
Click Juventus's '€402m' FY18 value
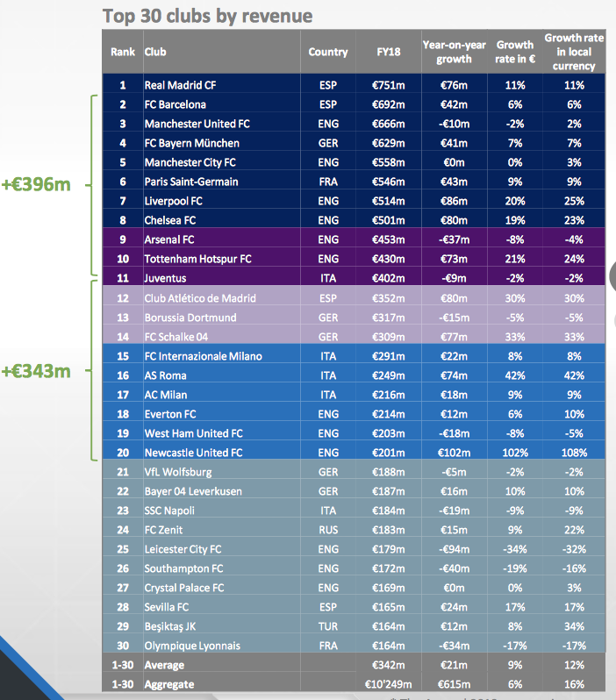coord(388,278)
